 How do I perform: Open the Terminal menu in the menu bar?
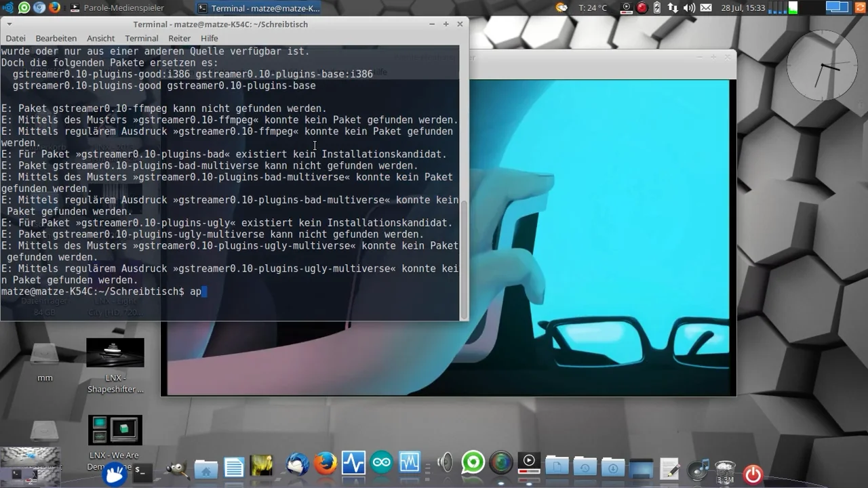[142, 39]
